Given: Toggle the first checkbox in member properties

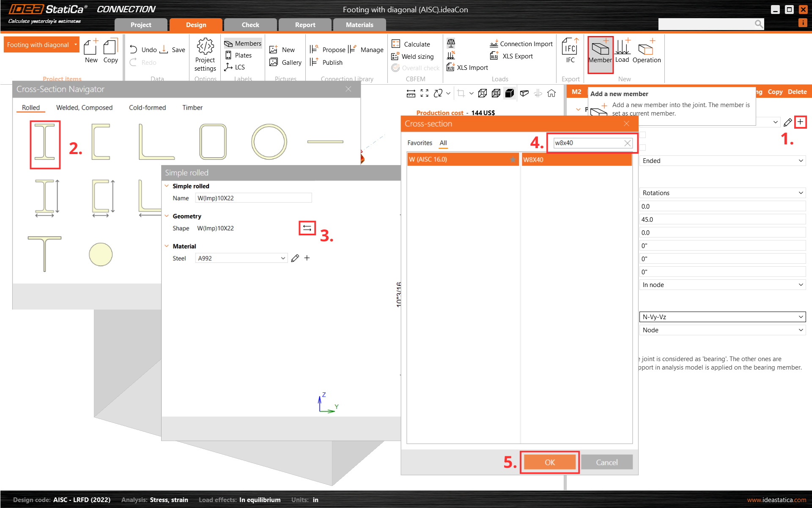Looking at the screenshot, I should point(643,135).
